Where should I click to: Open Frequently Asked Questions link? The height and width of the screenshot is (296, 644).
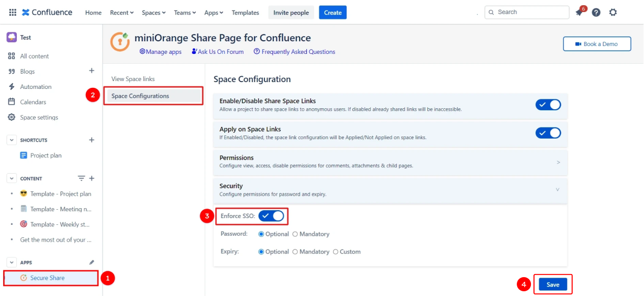(x=294, y=52)
